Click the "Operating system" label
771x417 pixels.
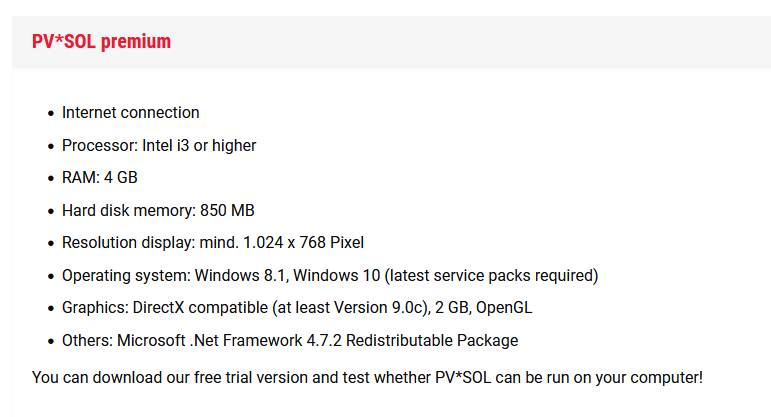[x=125, y=276]
